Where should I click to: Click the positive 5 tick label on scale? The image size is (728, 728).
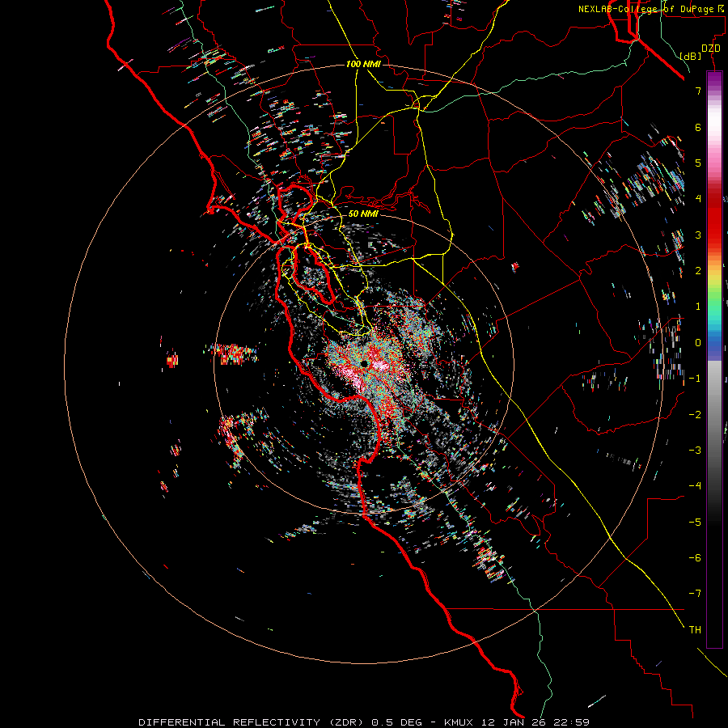pyautogui.click(x=698, y=163)
